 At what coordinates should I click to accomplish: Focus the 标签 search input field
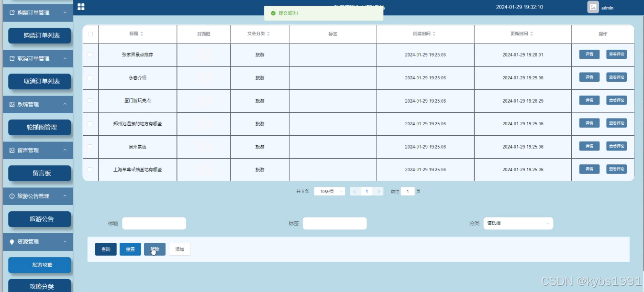(x=335, y=223)
